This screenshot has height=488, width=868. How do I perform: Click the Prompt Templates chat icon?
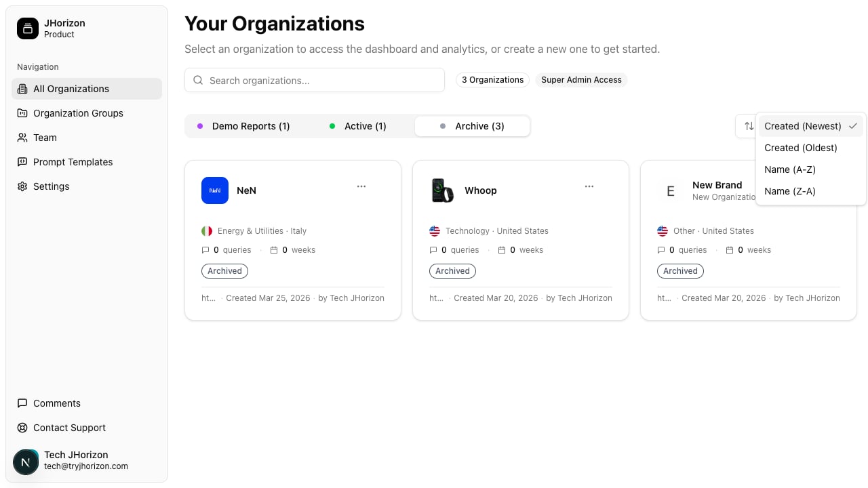pos(22,162)
